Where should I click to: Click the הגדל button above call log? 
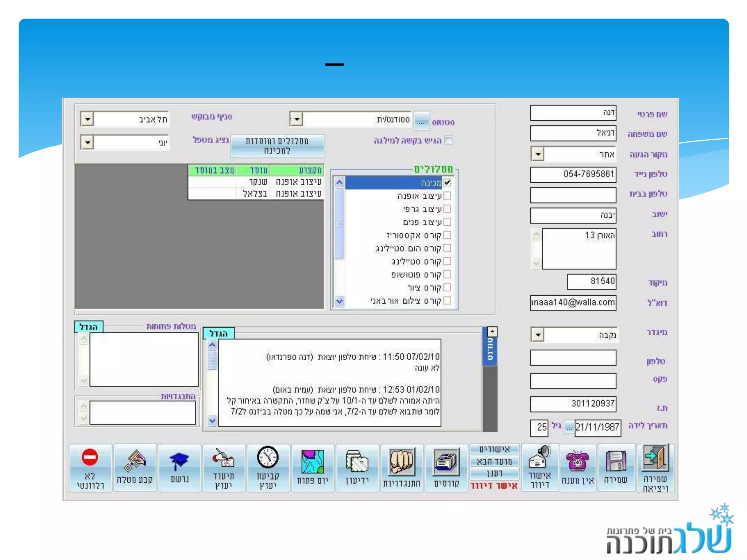click(219, 333)
